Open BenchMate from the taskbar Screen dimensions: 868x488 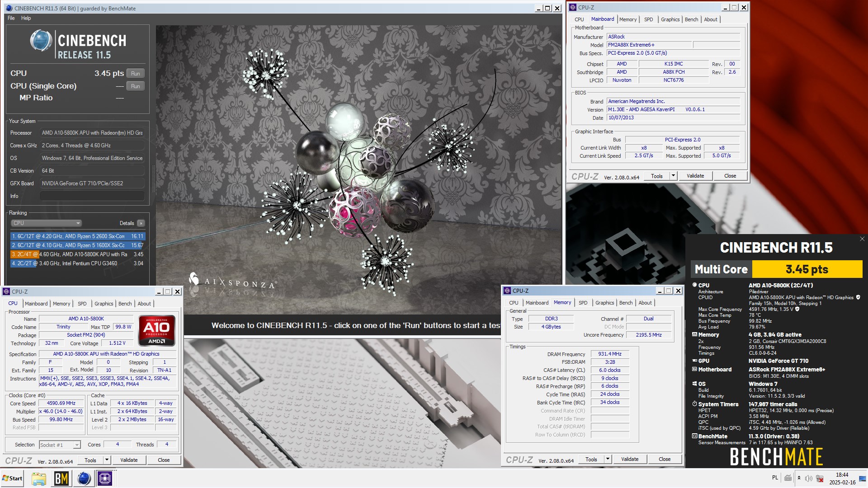point(61,479)
